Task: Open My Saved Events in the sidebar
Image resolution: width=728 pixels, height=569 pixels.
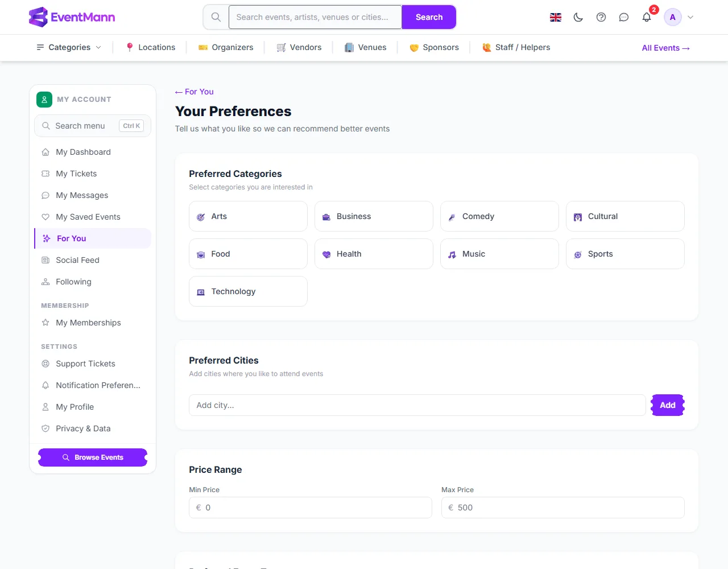Action: tap(93, 217)
